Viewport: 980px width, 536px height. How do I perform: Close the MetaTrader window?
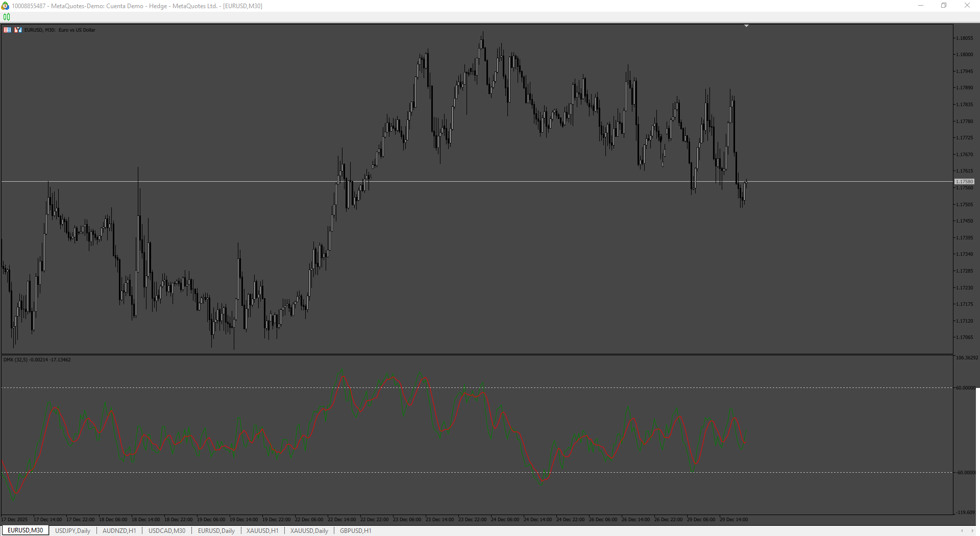(x=967, y=6)
